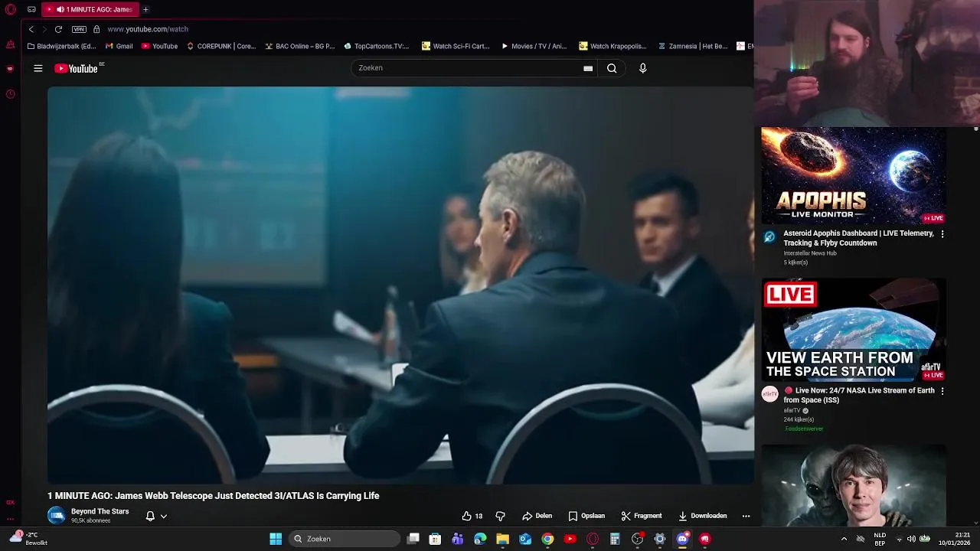Focus the Zoeken search box on YouTube
Image resolution: width=980 pixels, height=551 pixels.
(x=467, y=68)
